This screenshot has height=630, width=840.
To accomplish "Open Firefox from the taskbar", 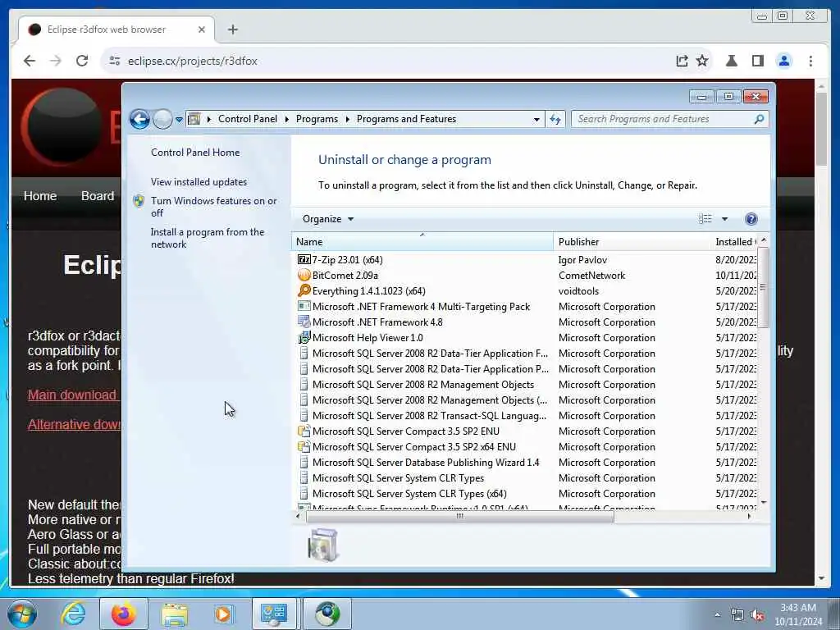I will coord(124,614).
